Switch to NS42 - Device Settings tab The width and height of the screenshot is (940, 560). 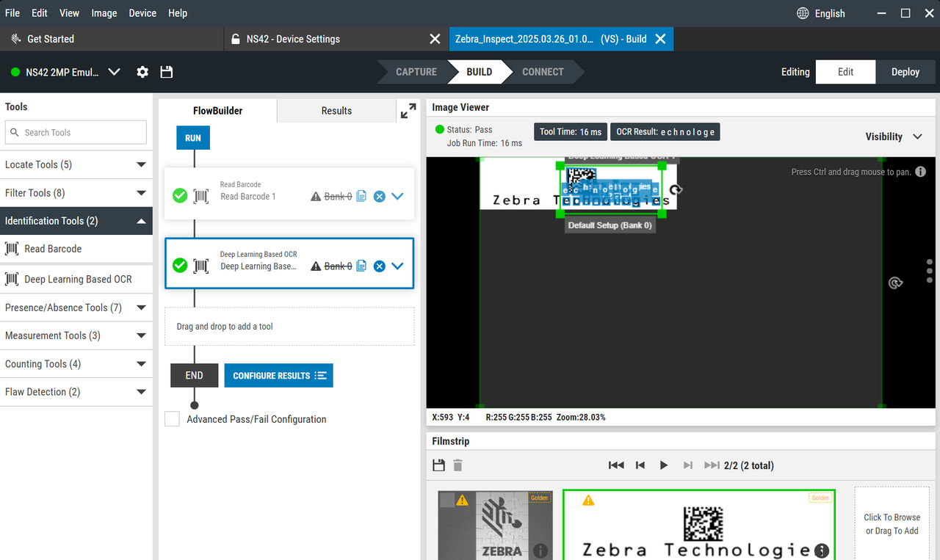point(336,39)
